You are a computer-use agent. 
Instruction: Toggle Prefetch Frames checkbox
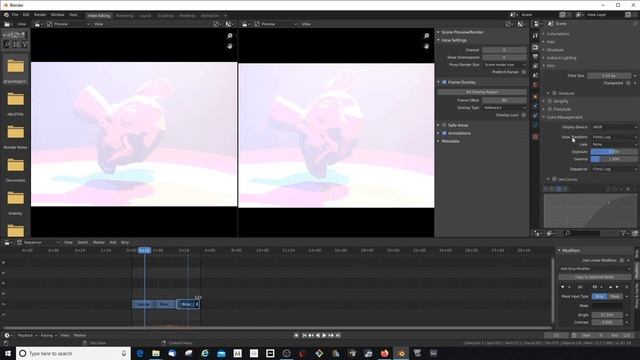click(x=524, y=72)
